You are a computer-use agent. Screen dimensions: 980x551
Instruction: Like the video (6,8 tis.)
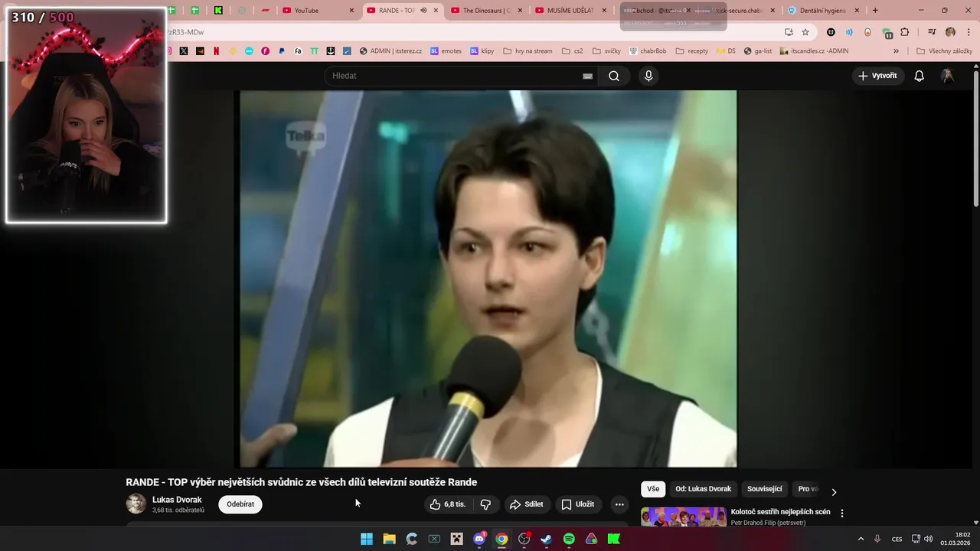pyautogui.click(x=449, y=504)
